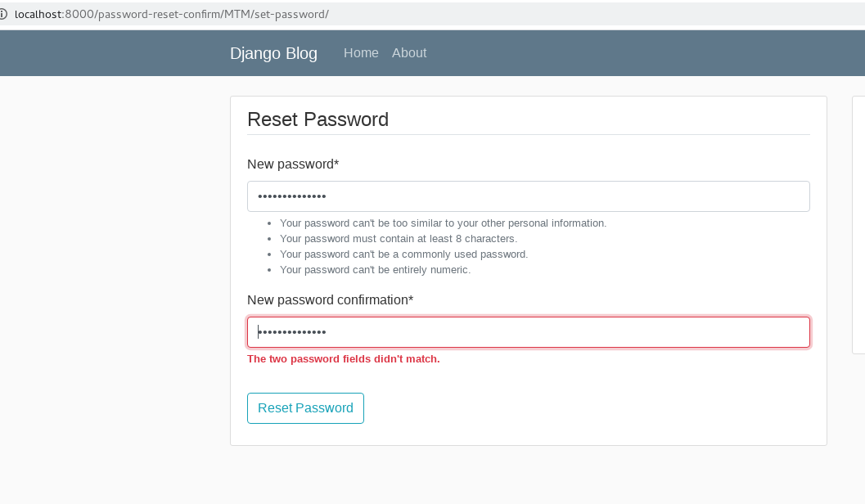Click the "New password*" field label

293,164
